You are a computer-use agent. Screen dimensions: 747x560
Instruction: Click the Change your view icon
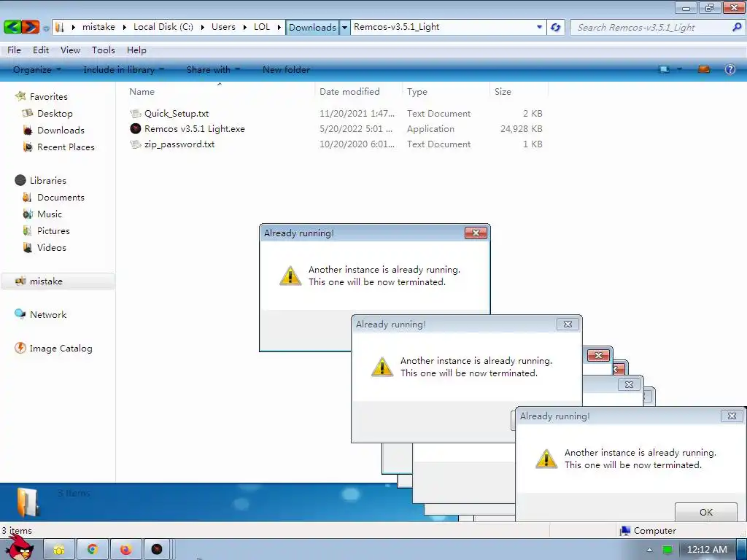tap(664, 69)
